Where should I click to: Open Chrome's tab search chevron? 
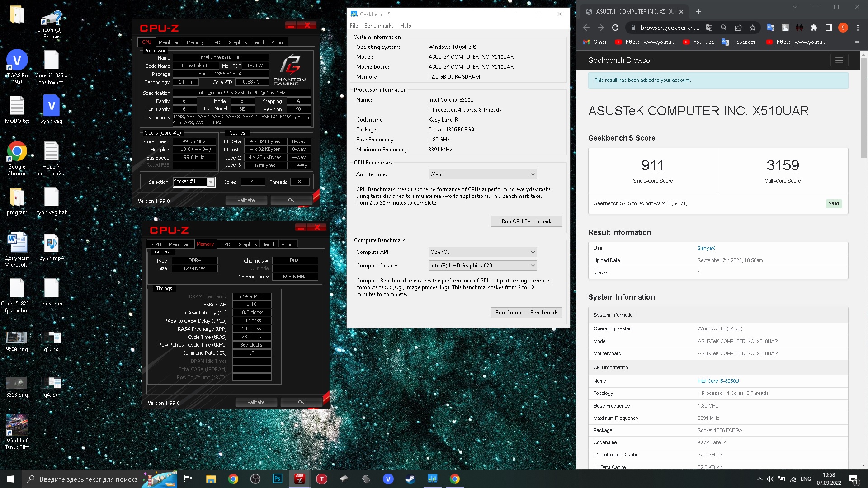[x=794, y=7]
